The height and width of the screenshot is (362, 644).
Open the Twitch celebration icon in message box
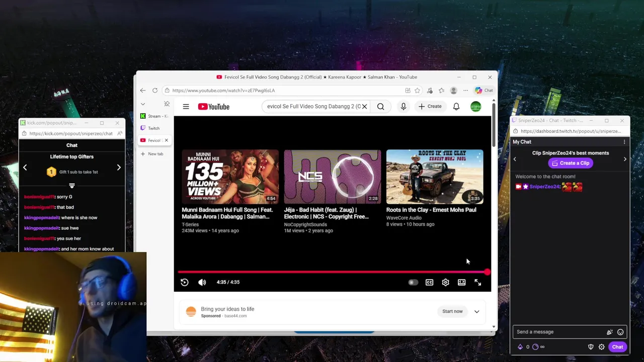tap(610, 332)
